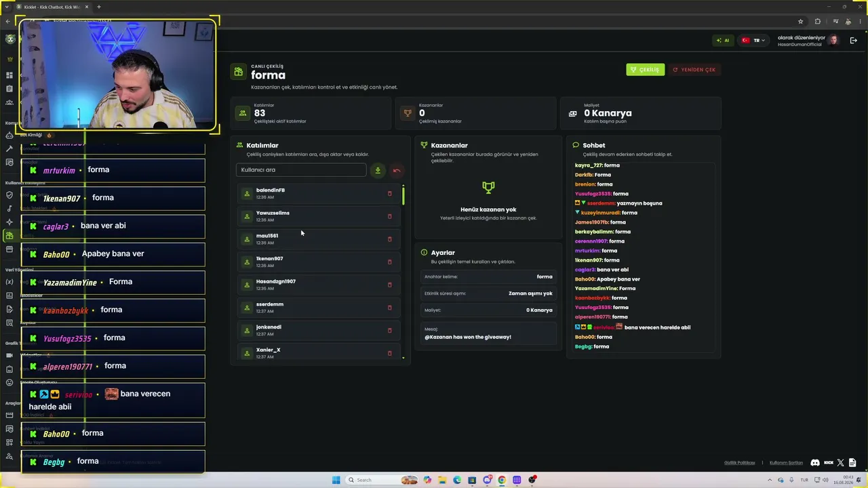The height and width of the screenshot is (488, 868).
Task: Click the participants list scrollbar thumb
Action: (x=403, y=195)
